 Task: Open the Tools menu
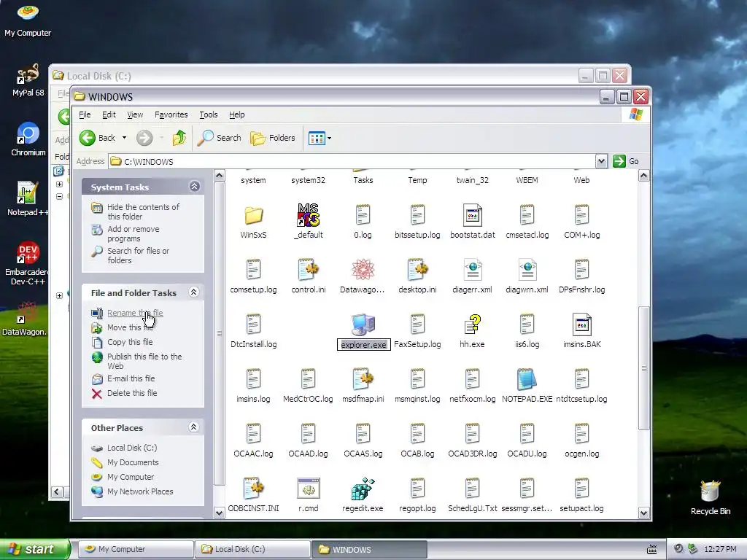tap(208, 114)
